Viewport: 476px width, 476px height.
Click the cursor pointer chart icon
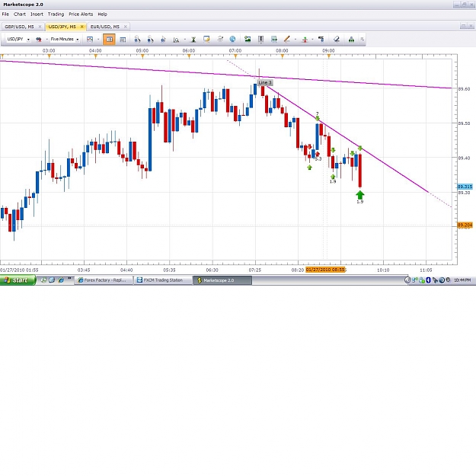163,40
